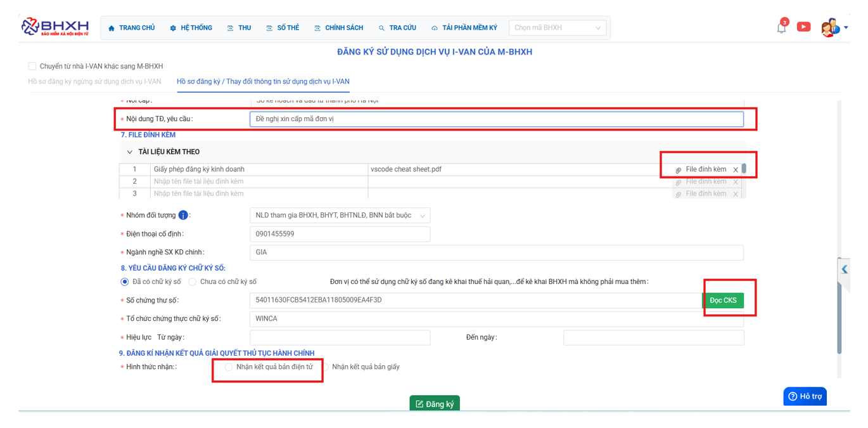Image resolution: width=868 pixels, height=428 pixels.
Task: Click the blue side panel collapse arrow
Action: [x=844, y=269]
